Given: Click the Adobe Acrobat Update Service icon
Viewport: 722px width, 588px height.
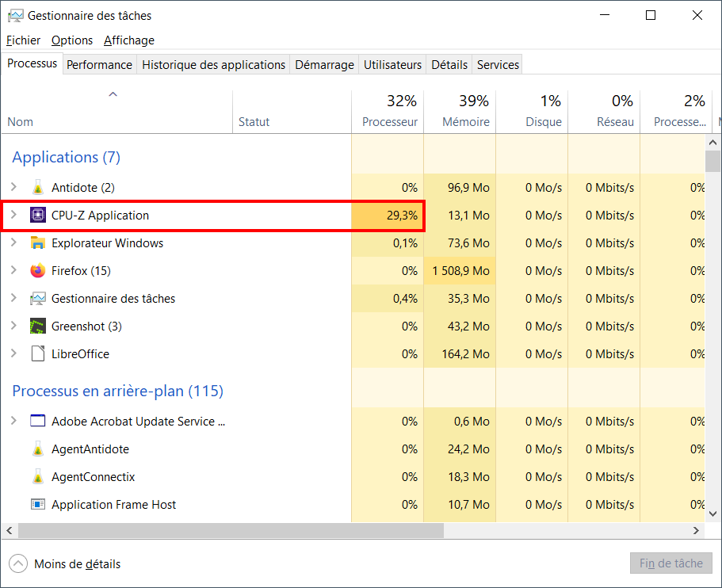Looking at the screenshot, I should [x=38, y=421].
